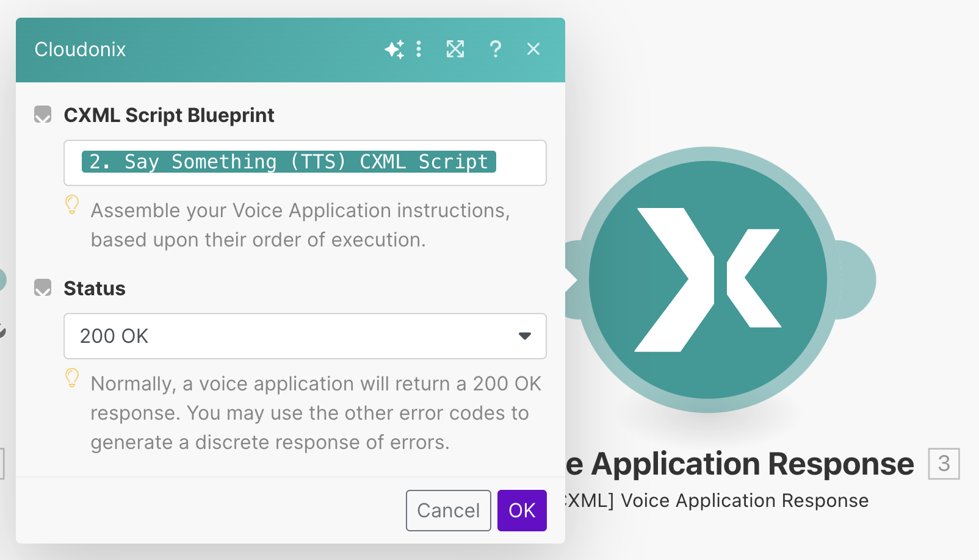Open the Status dropdown showing 200 OK

(x=293, y=336)
